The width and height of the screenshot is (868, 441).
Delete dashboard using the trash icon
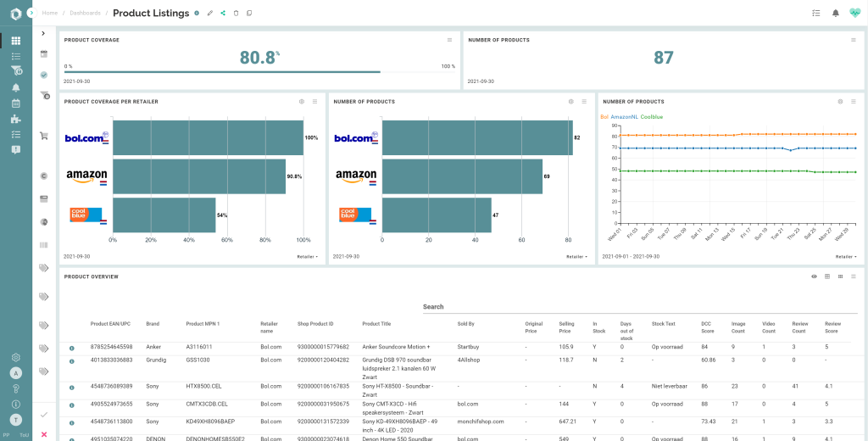236,13
